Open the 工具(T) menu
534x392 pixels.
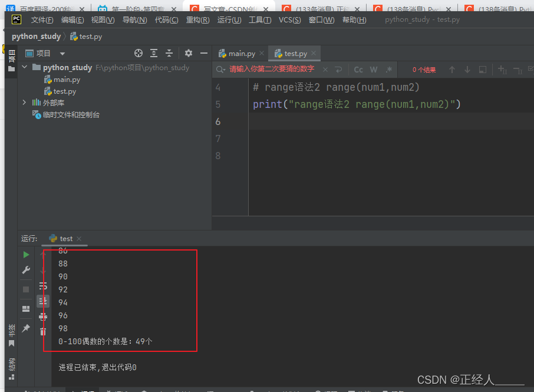(260, 20)
